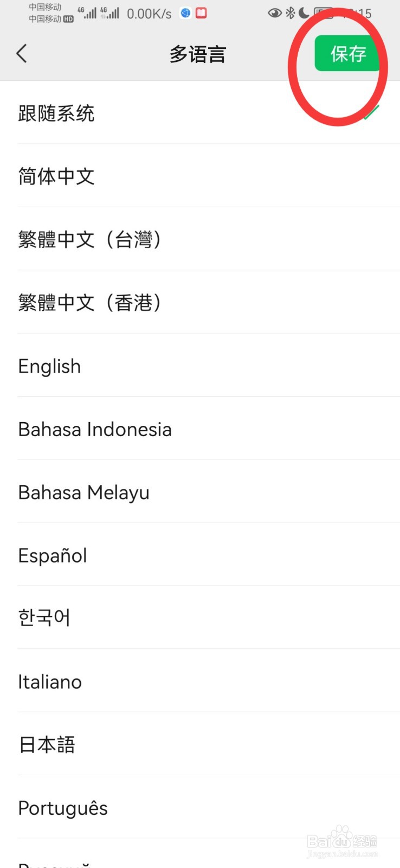400x868 pixels.
Task: Tap the green checkmark beside 跟随系统
Action: coord(371,112)
